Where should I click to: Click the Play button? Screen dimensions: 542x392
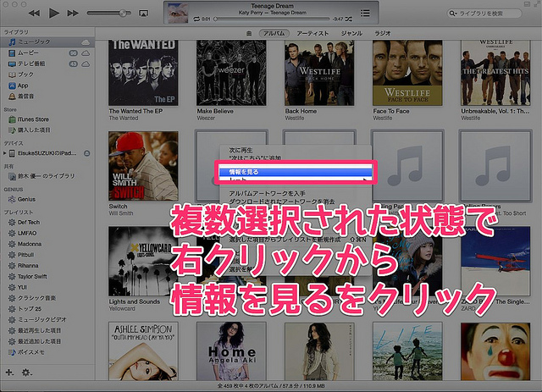tap(53, 14)
